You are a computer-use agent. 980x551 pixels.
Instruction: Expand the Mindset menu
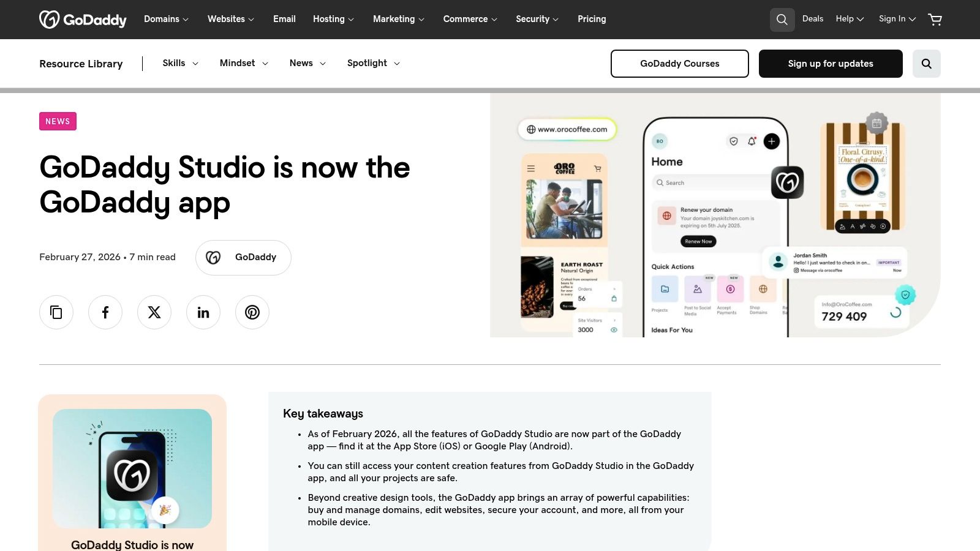point(244,63)
